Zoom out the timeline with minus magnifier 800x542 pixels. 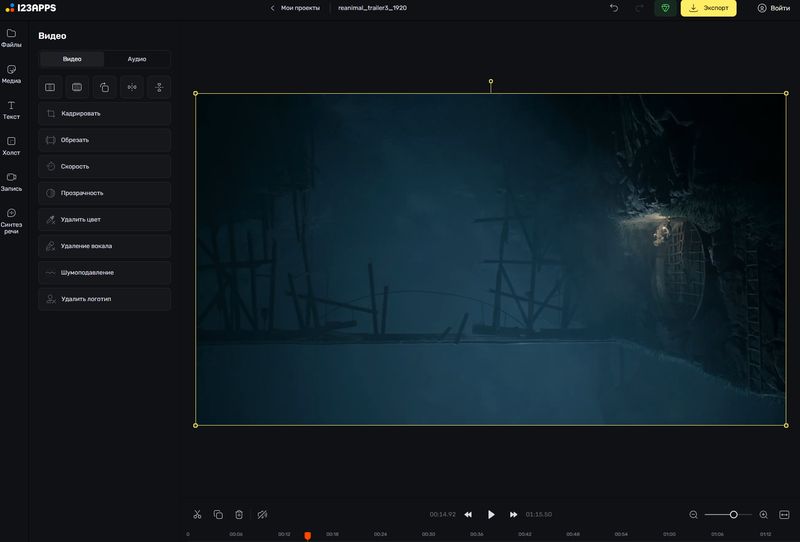[693, 514]
